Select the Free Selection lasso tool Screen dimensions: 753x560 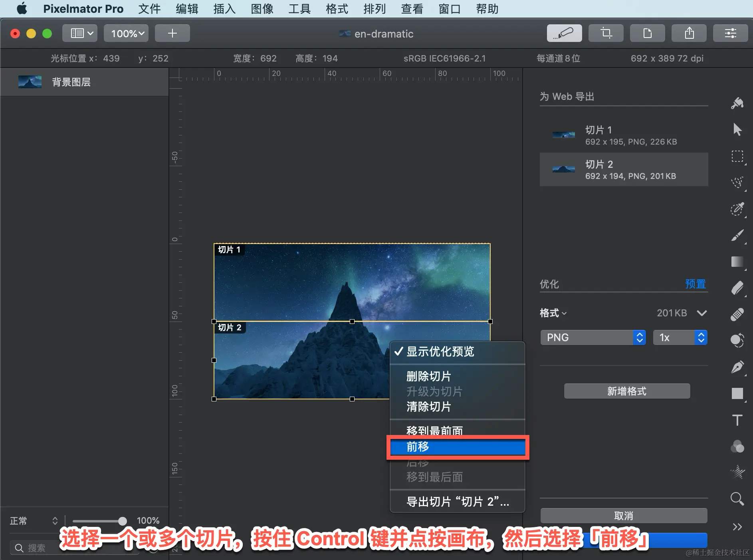(737, 183)
